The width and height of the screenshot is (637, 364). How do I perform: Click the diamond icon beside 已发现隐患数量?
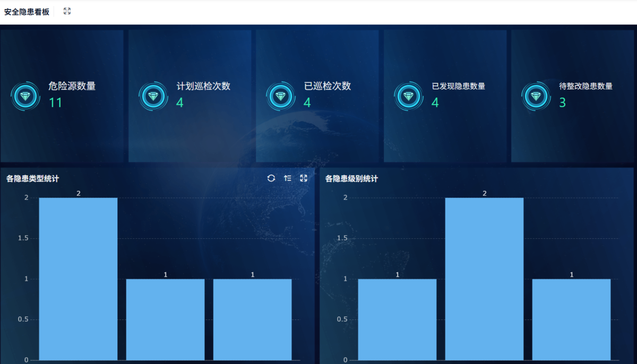(408, 97)
